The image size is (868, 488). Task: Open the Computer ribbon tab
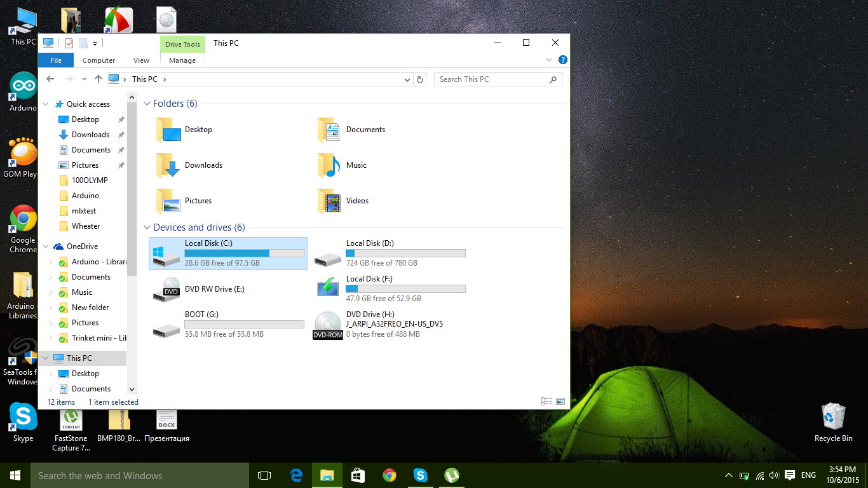click(x=99, y=60)
